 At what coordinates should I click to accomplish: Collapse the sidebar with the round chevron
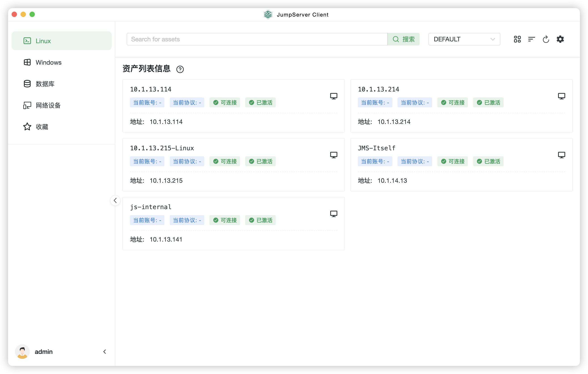point(115,200)
